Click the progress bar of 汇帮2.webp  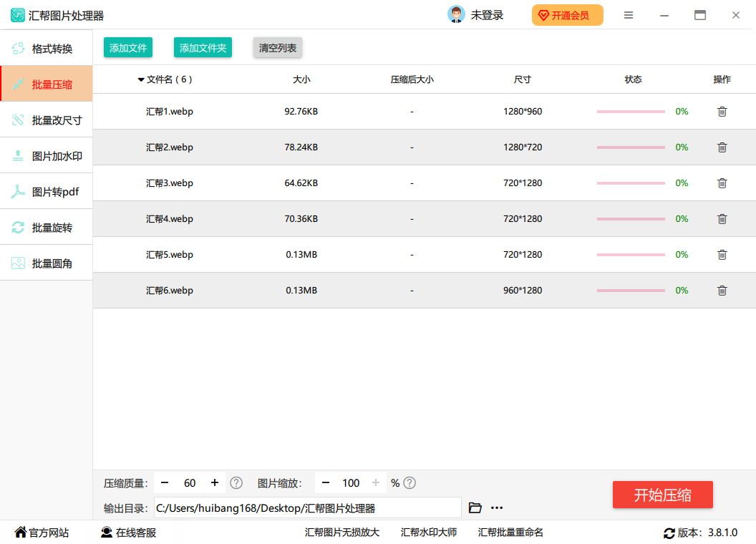[631, 147]
